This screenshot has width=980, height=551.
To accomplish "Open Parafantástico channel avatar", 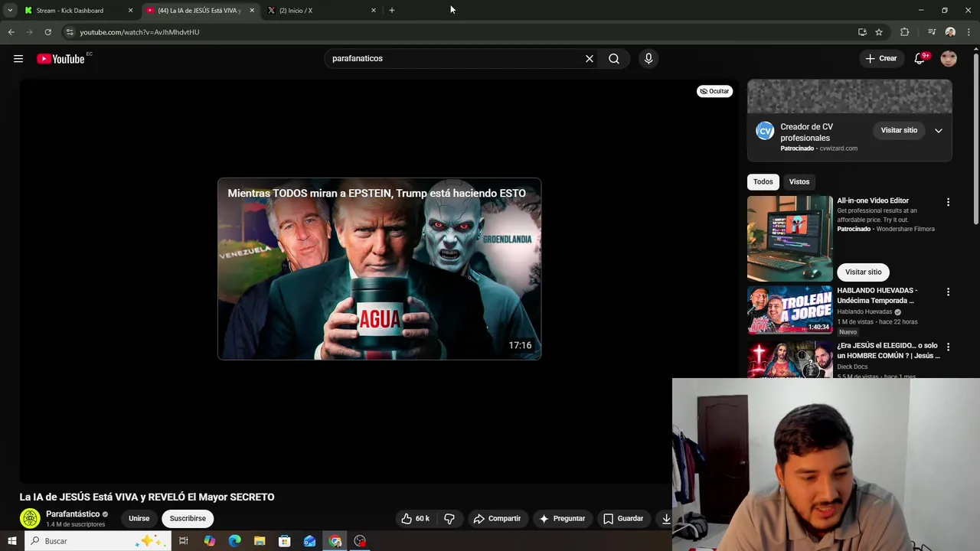I will 30,518.
